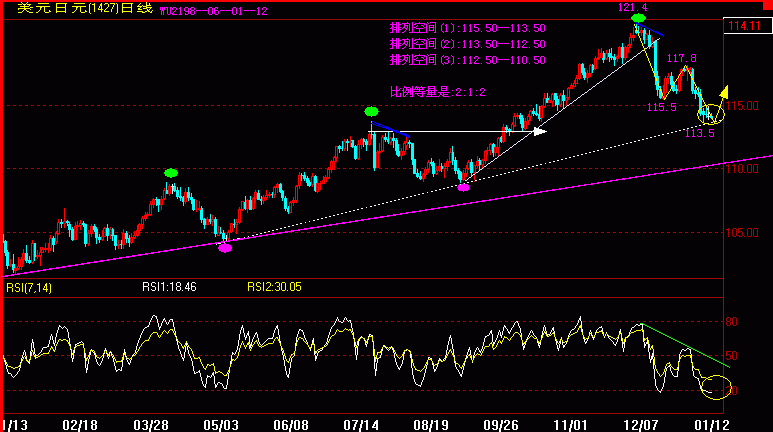
Task: Click the 09/26 date label
Action: [501, 425]
